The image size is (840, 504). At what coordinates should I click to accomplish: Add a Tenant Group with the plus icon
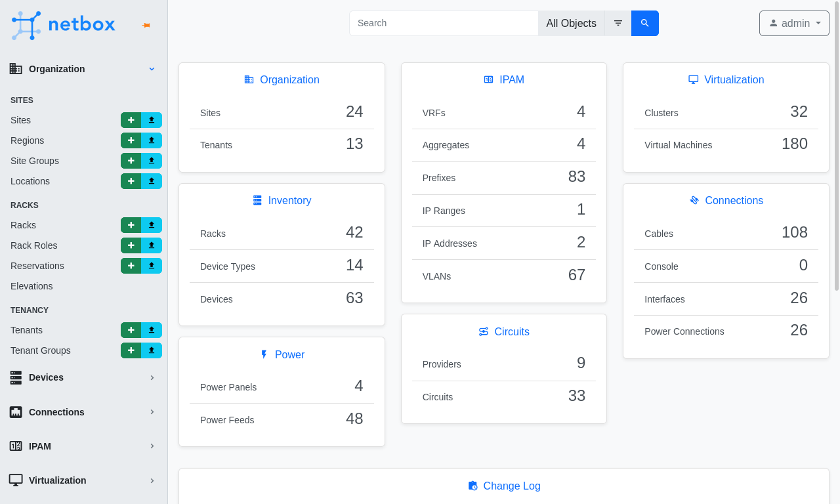(x=131, y=350)
